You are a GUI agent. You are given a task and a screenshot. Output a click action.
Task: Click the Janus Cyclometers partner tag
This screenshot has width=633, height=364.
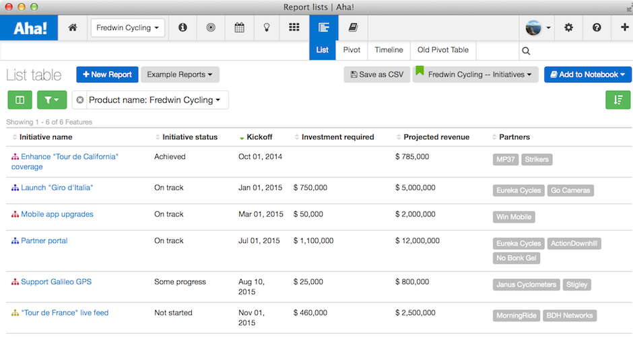(527, 285)
